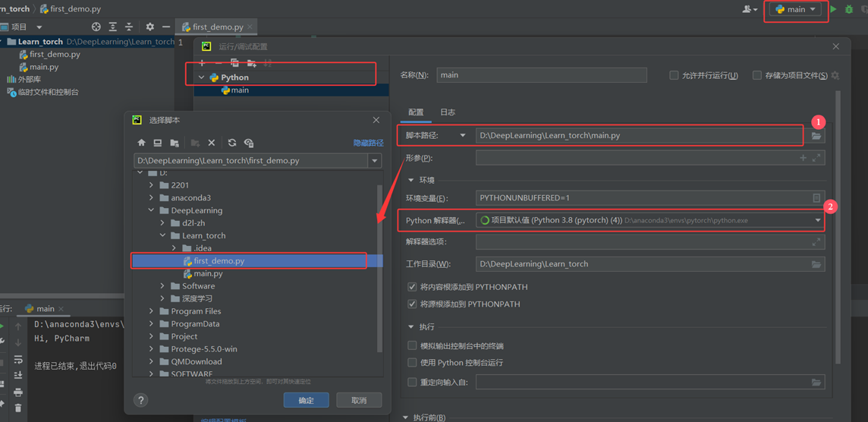This screenshot has height=422, width=868.
Task: Click soft-wrap icon in run console
Action: point(17,359)
